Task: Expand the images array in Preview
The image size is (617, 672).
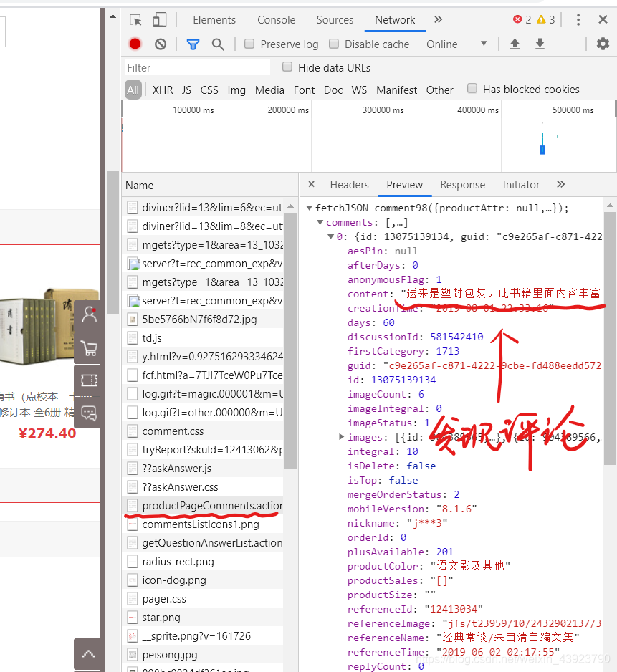Action: click(x=341, y=437)
